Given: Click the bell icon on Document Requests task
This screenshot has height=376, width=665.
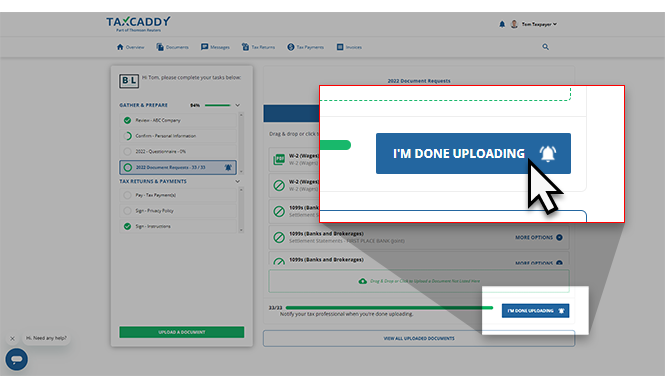Looking at the screenshot, I should tap(228, 167).
